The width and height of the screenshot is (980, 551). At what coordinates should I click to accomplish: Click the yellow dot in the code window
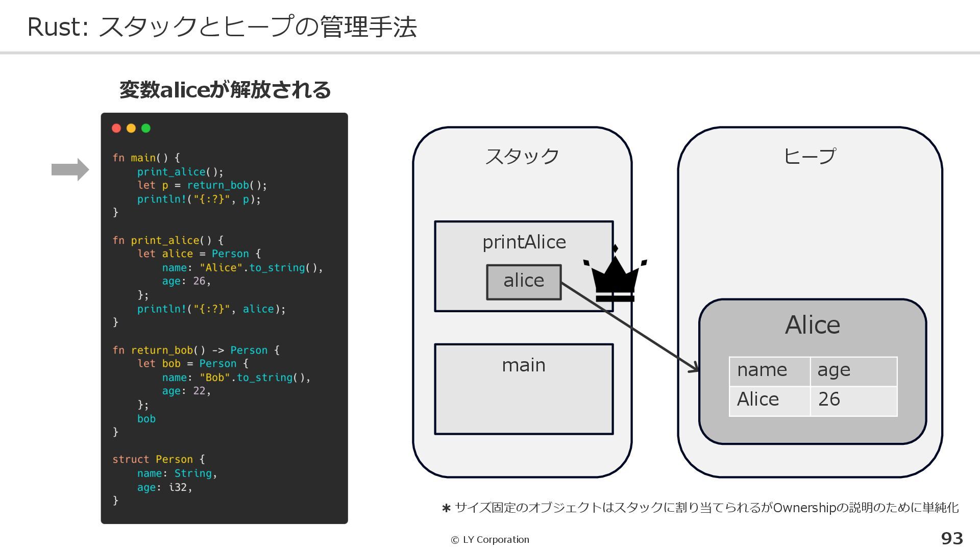pos(131,129)
